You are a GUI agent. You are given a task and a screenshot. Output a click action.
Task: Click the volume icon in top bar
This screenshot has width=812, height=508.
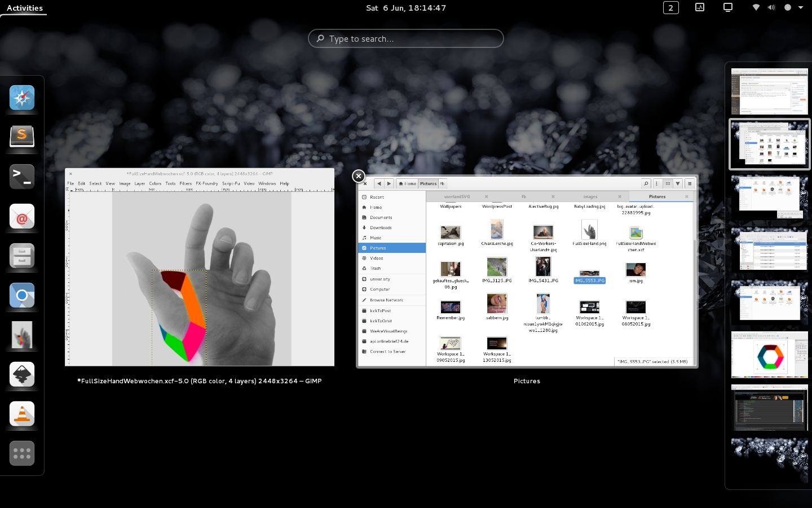pos(771,7)
